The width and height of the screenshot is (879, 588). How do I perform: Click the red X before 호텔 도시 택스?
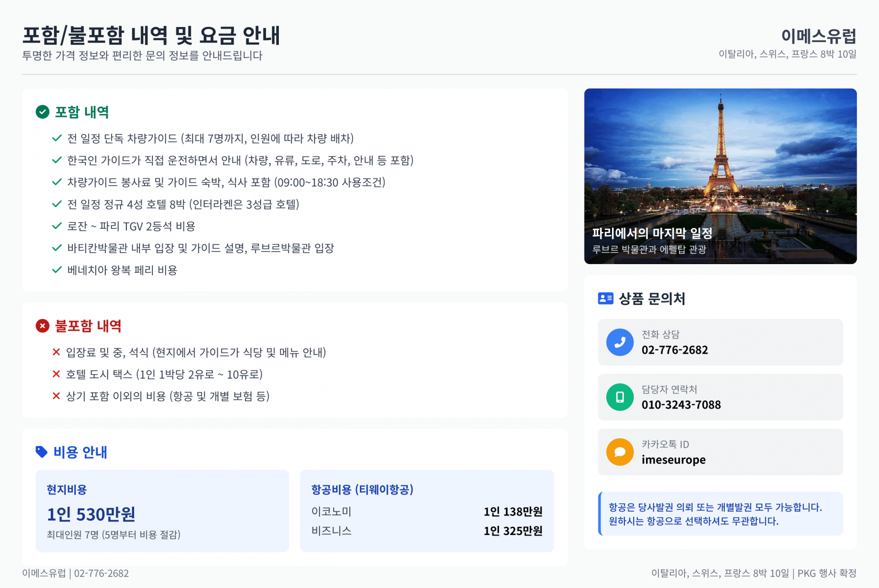pos(56,374)
